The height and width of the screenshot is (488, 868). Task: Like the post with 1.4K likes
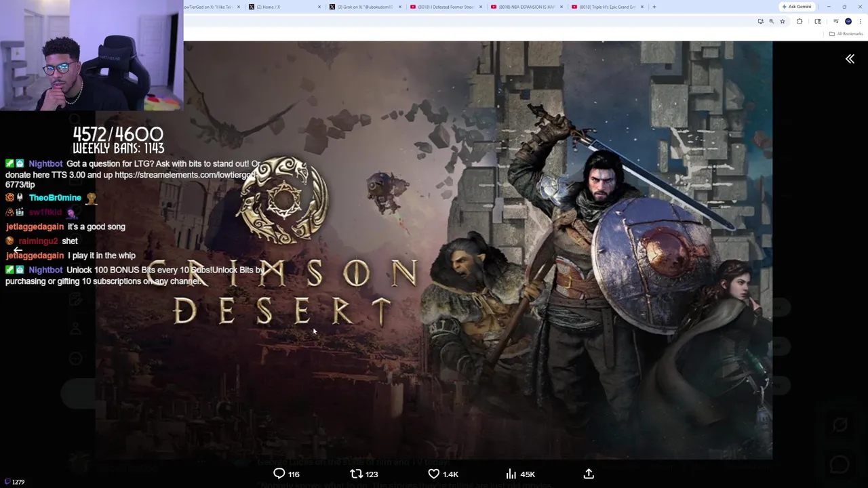443,474
